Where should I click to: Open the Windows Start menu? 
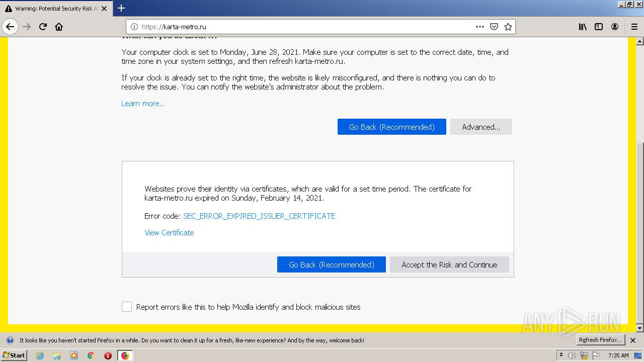coord(14,355)
